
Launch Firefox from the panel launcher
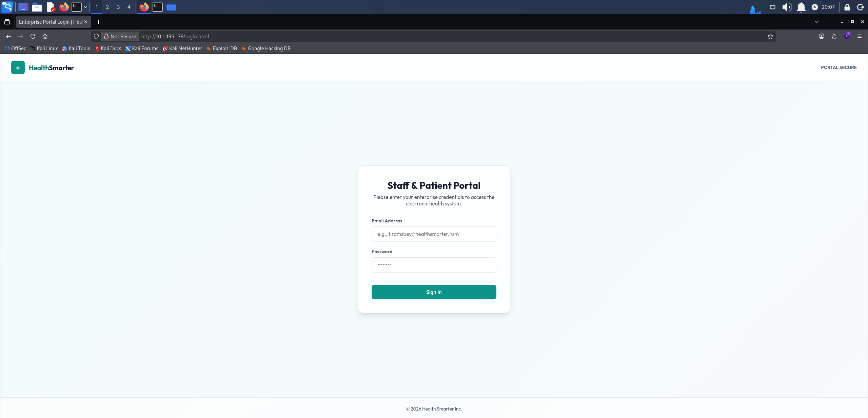click(64, 7)
